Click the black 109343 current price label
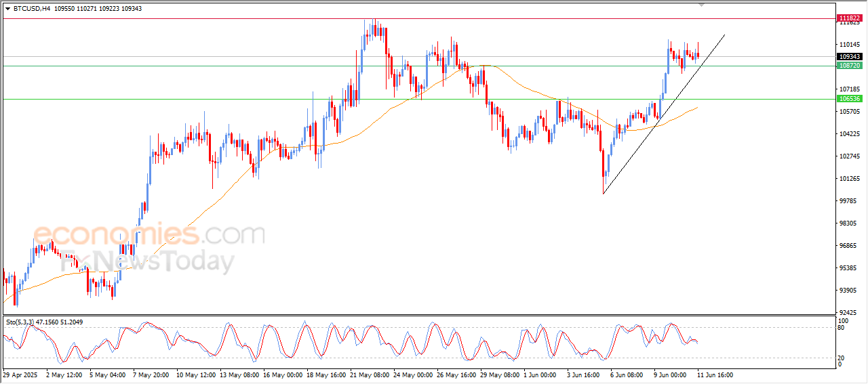This screenshot has height=384, width=868. click(850, 57)
